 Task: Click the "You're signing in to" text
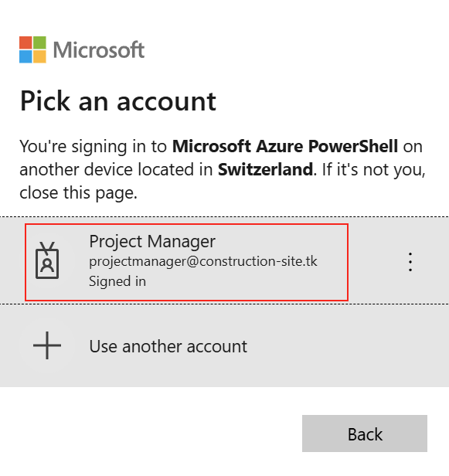pyautogui.click(x=94, y=147)
